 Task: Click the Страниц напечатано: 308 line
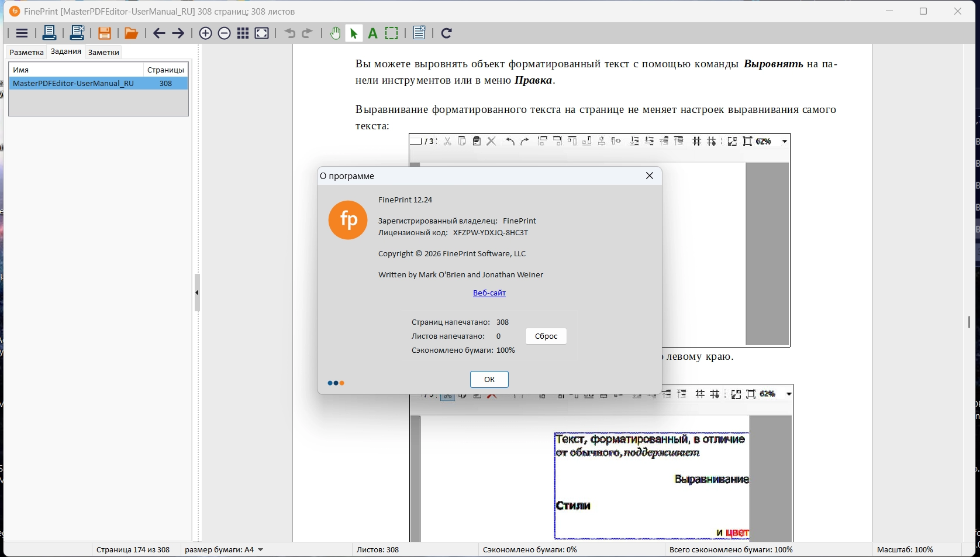click(x=460, y=322)
